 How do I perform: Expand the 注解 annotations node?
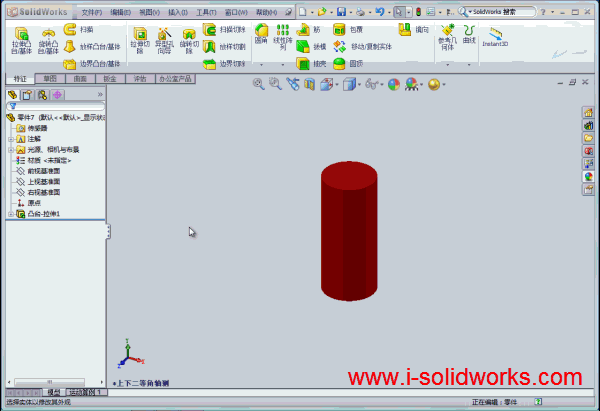(x=11, y=139)
